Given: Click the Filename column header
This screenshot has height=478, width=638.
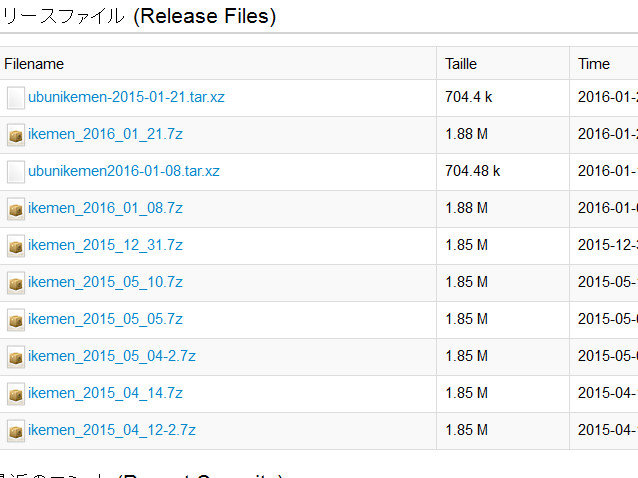Looking at the screenshot, I should click(x=34, y=63).
